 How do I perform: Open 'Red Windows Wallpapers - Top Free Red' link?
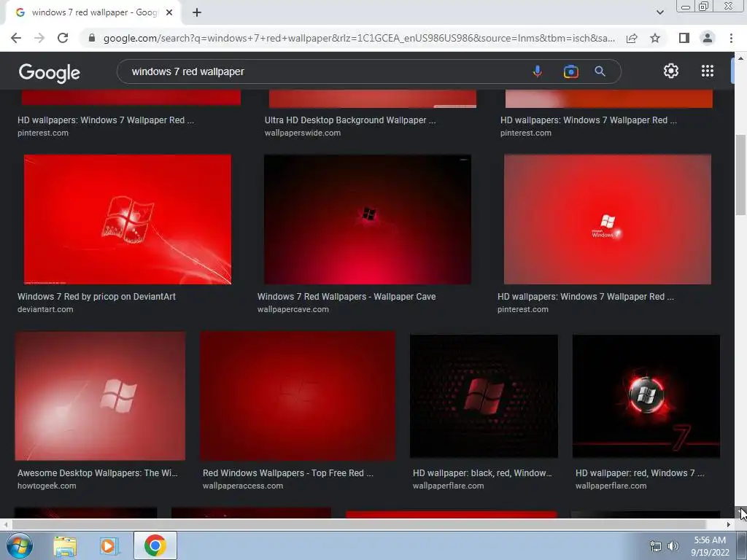pyautogui.click(x=287, y=473)
